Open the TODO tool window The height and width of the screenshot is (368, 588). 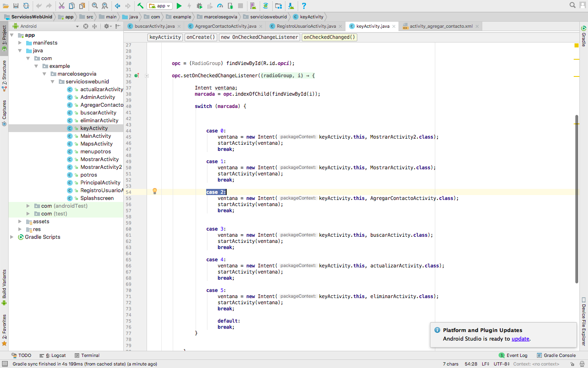click(x=21, y=356)
